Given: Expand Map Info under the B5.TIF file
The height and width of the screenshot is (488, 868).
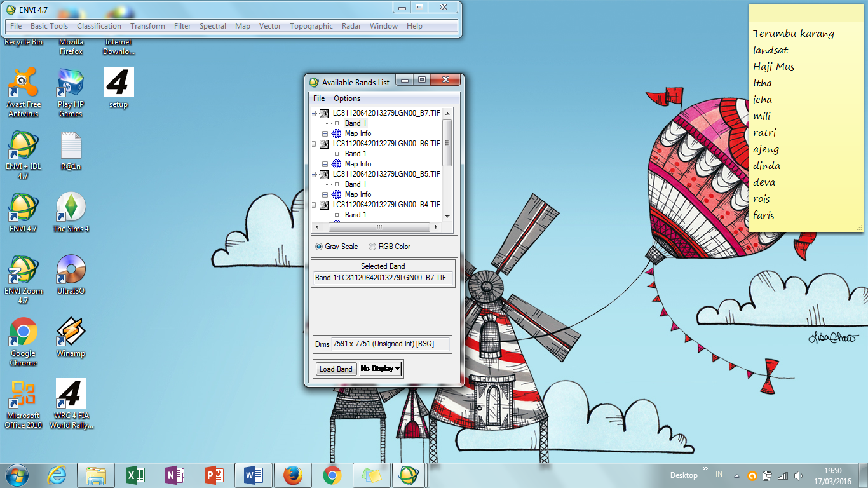Looking at the screenshot, I should (325, 194).
